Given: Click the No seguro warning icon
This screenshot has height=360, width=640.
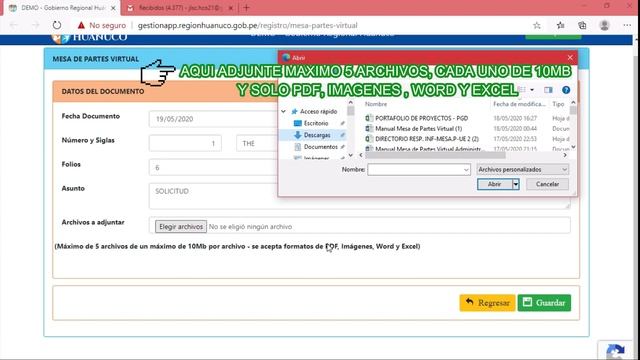Looking at the screenshot, I should pos(81,25).
